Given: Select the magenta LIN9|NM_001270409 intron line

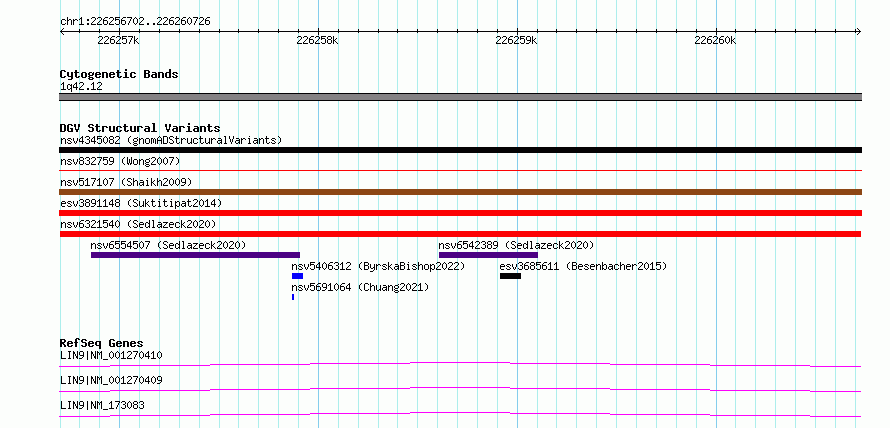Looking at the screenshot, I should [460, 389].
